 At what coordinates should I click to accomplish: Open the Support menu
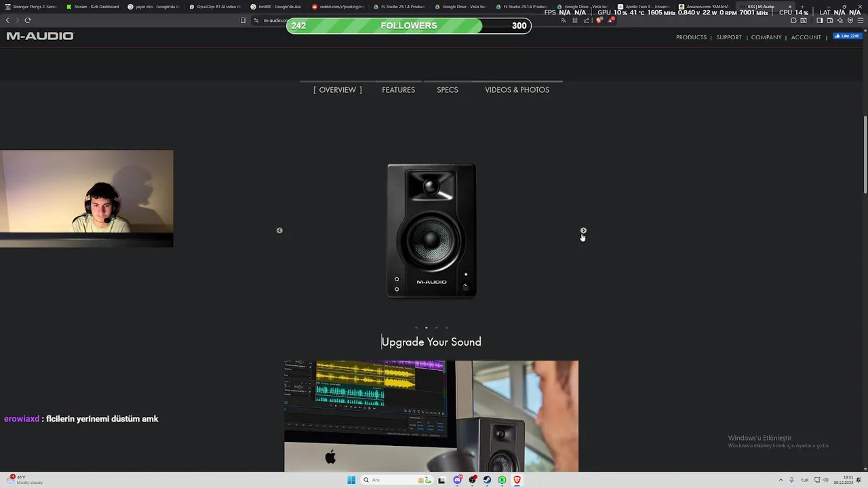click(729, 37)
